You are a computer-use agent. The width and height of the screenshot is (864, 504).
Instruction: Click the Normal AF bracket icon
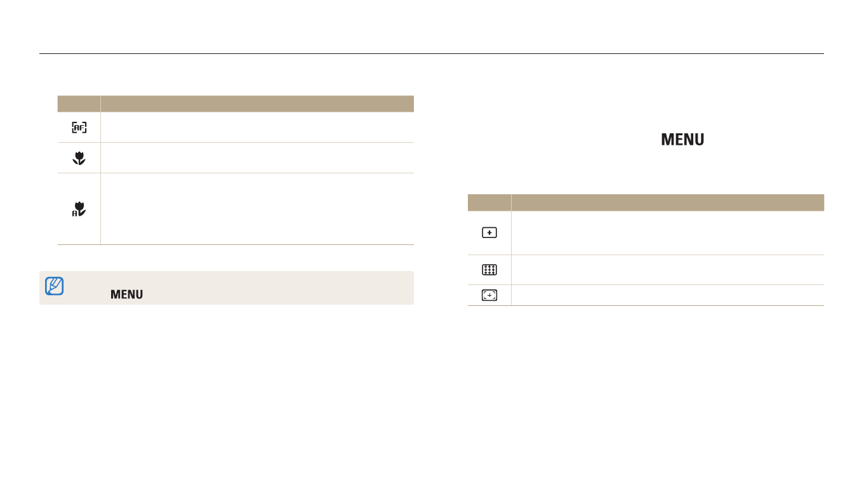(x=79, y=128)
